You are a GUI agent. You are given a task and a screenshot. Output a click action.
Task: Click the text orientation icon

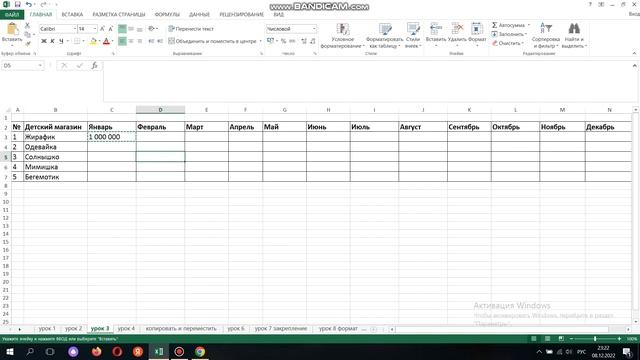pyautogui.click(x=151, y=29)
